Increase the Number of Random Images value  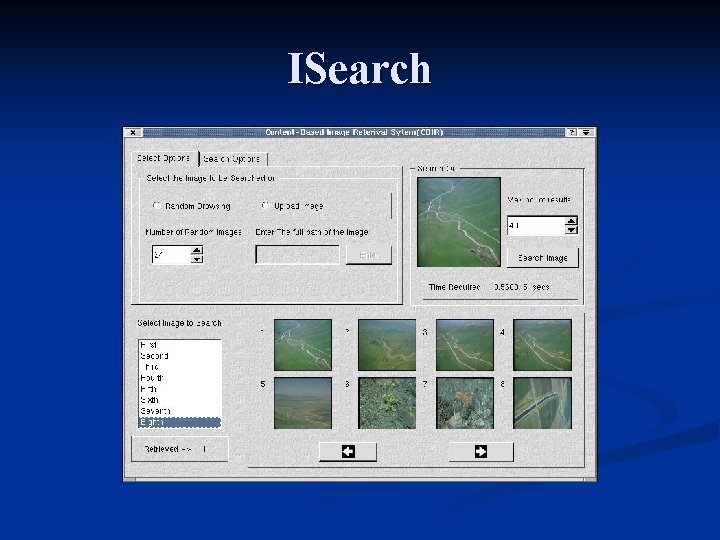click(x=197, y=250)
